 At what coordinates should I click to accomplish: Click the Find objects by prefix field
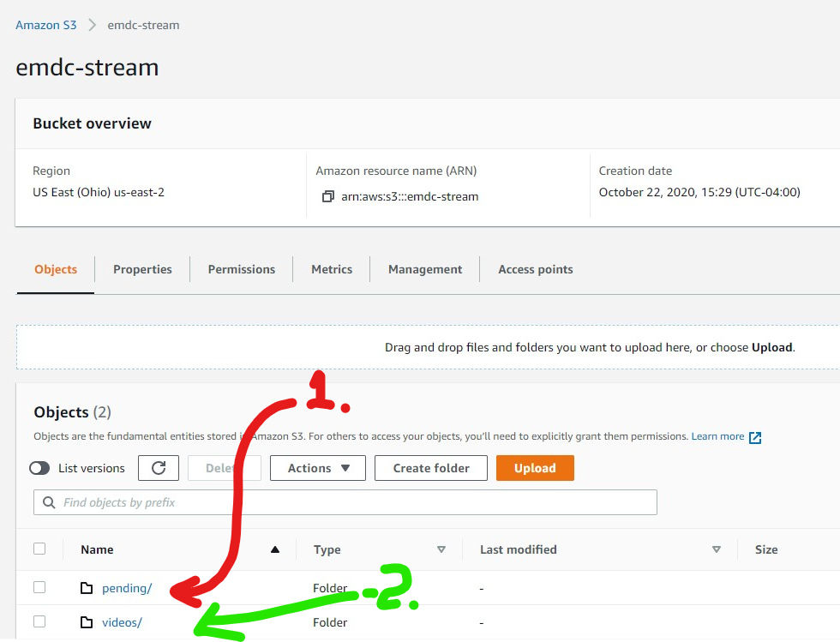pyautogui.click(x=345, y=502)
